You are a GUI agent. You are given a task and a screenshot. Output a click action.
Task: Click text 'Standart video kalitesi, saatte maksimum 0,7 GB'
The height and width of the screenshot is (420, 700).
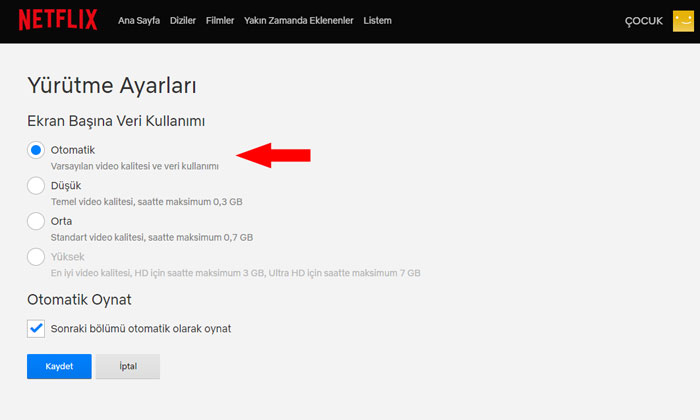point(152,237)
